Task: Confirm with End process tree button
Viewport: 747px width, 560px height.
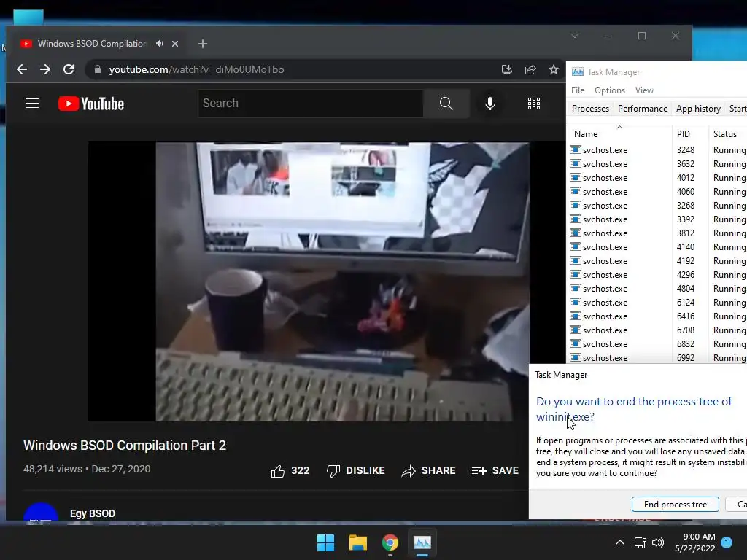Action: (675, 505)
